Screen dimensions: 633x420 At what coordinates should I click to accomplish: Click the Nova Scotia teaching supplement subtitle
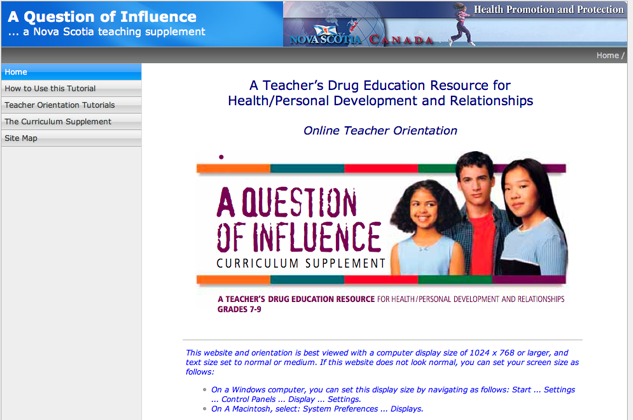coord(106,32)
